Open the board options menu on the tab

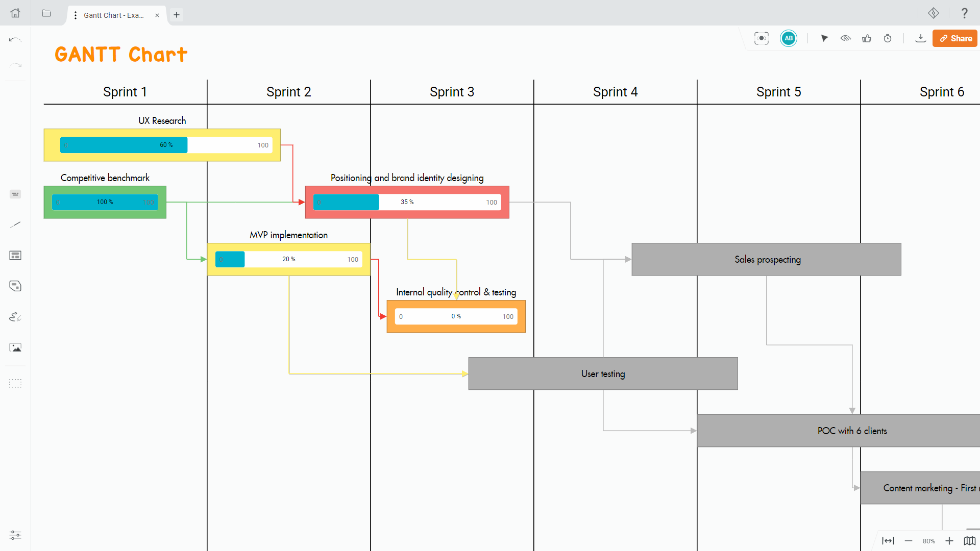click(75, 15)
